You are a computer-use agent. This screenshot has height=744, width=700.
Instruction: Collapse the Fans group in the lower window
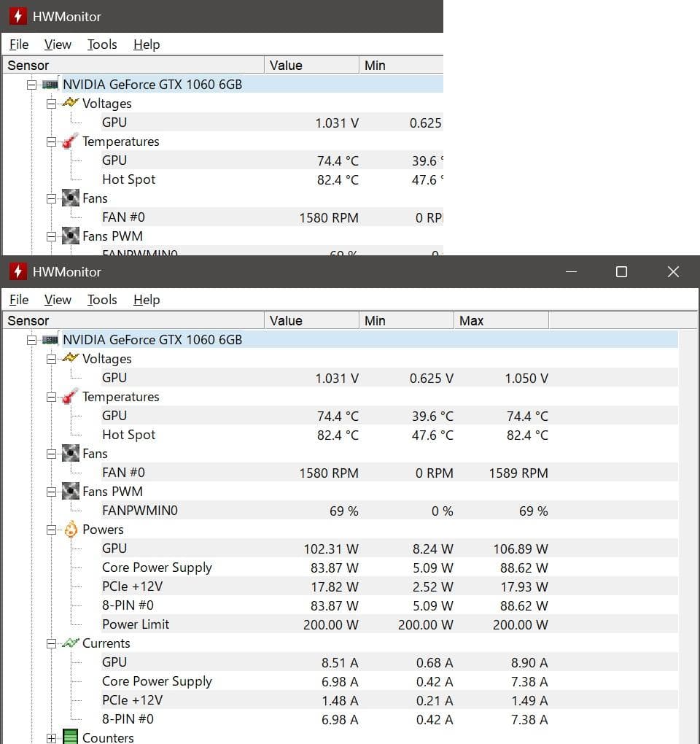(51, 454)
